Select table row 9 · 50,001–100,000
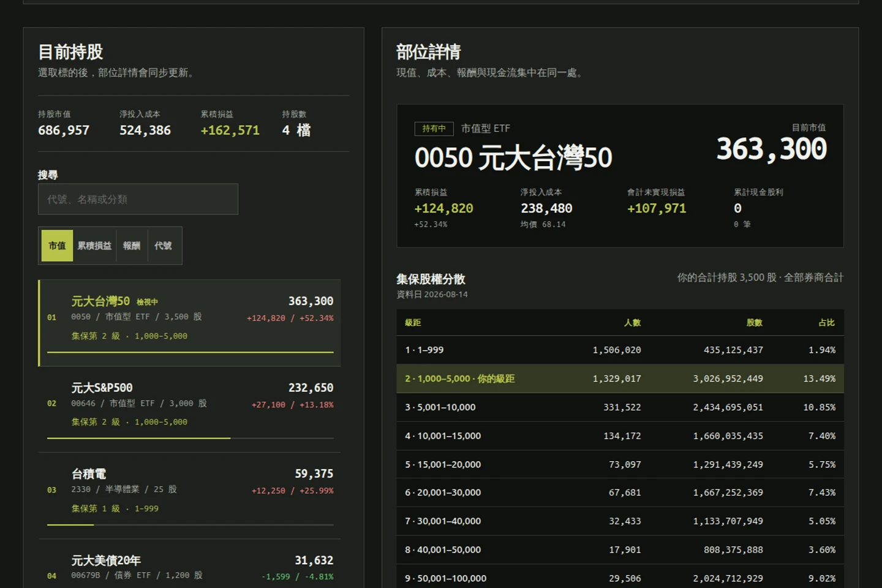Screen dimensions: 882x588 pos(620,577)
